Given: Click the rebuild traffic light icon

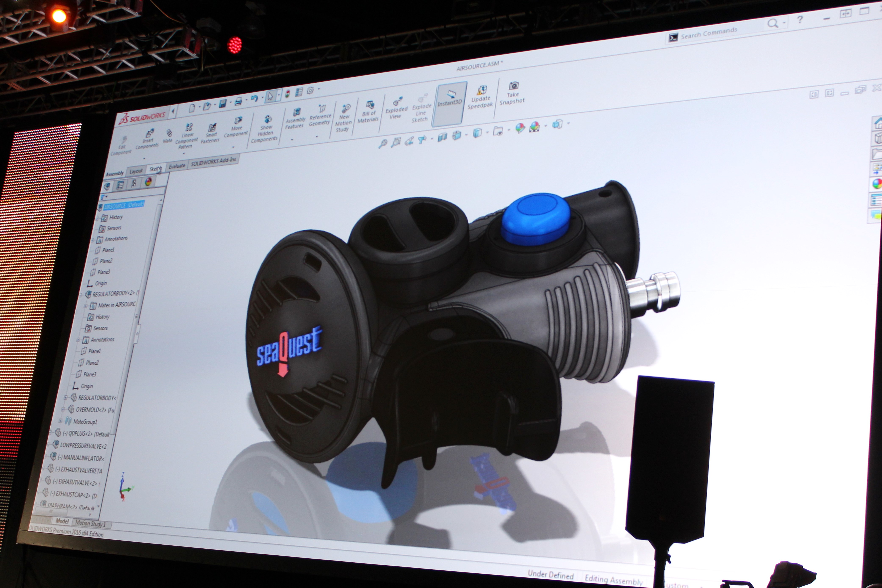Looking at the screenshot, I should pyautogui.click(x=287, y=94).
